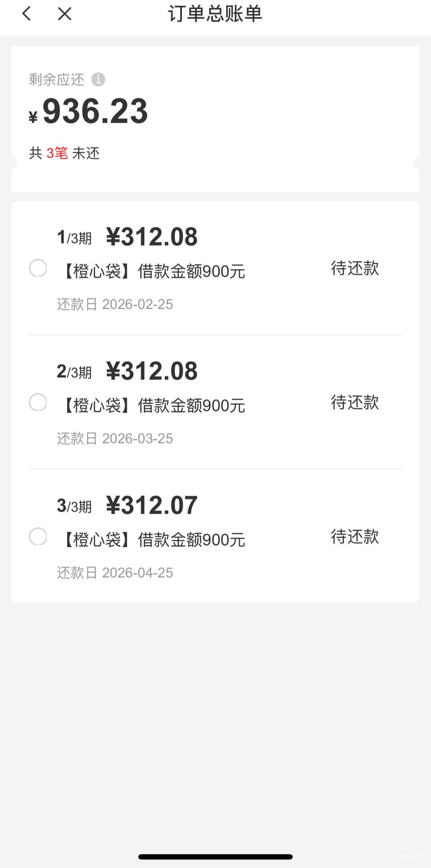Select the 1/3期 installment radio button

click(x=38, y=268)
